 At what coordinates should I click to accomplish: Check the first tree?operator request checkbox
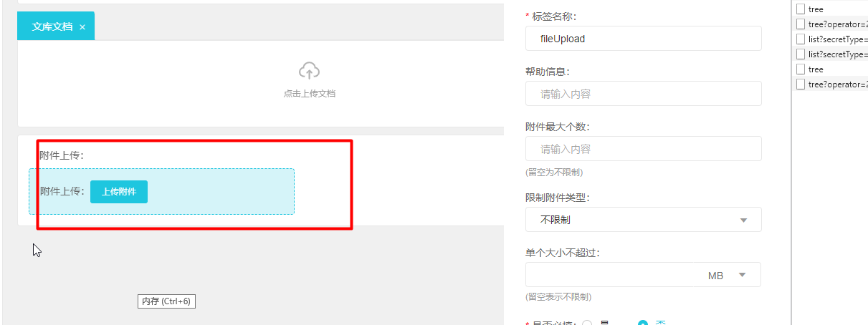point(801,24)
